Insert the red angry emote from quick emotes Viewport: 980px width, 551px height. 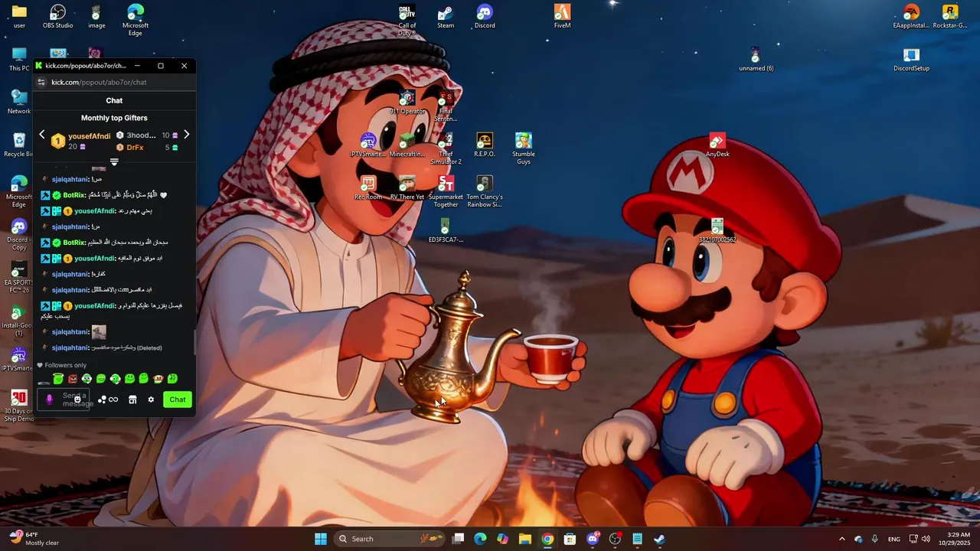pyautogui.click(x=73, y=379)
